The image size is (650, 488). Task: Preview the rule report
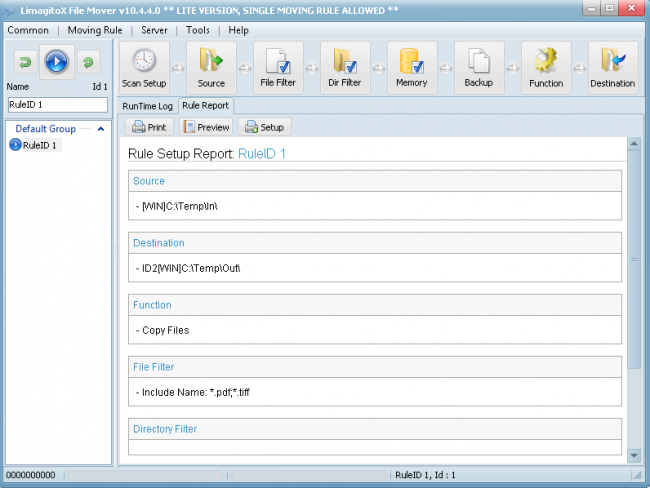[x=206, y=127]
